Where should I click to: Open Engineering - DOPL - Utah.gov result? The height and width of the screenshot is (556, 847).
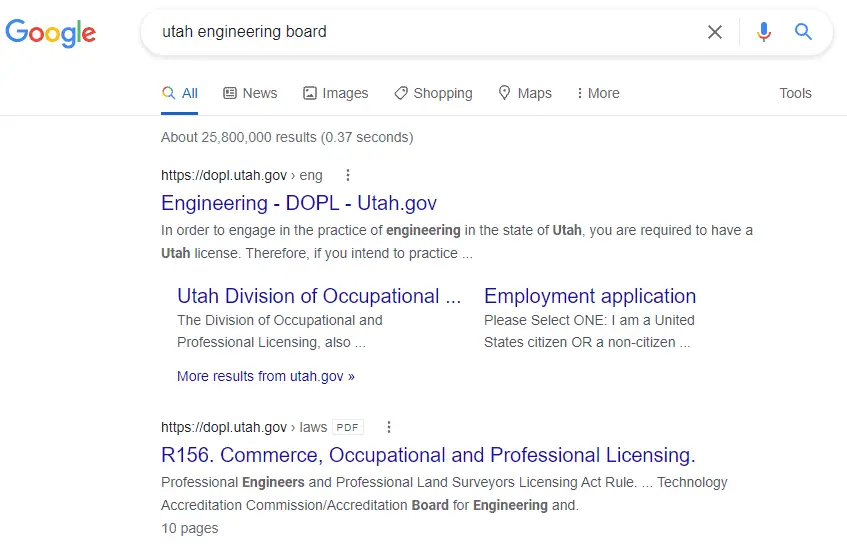299,203
